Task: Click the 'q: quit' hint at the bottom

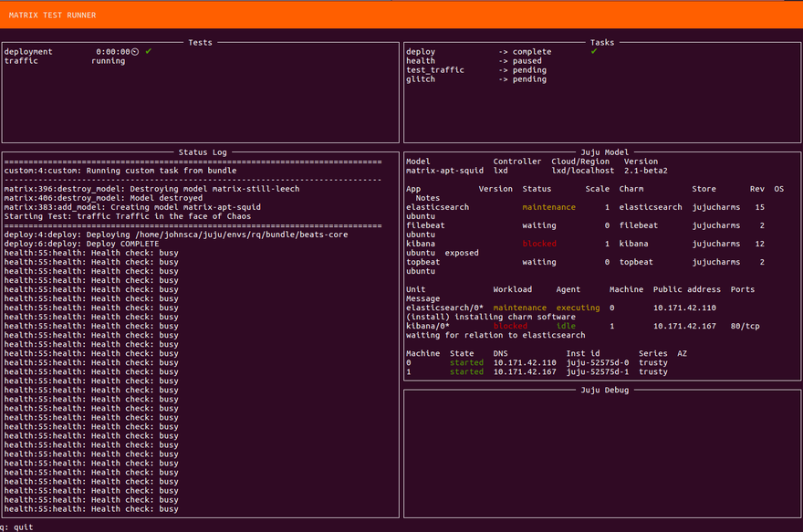Action: click(17, 527)
